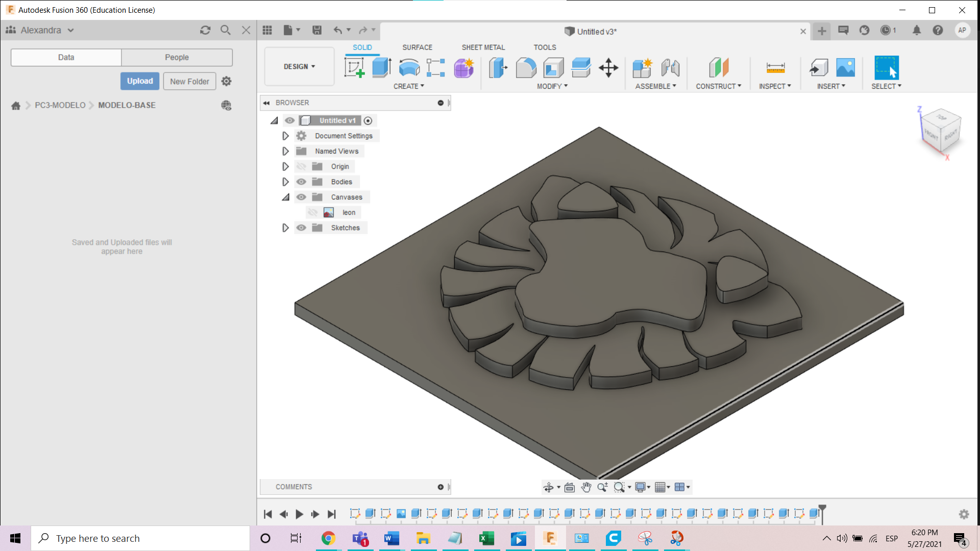
Task: Click the Measure tool under Inspect
Action: [x=775, y=67]
